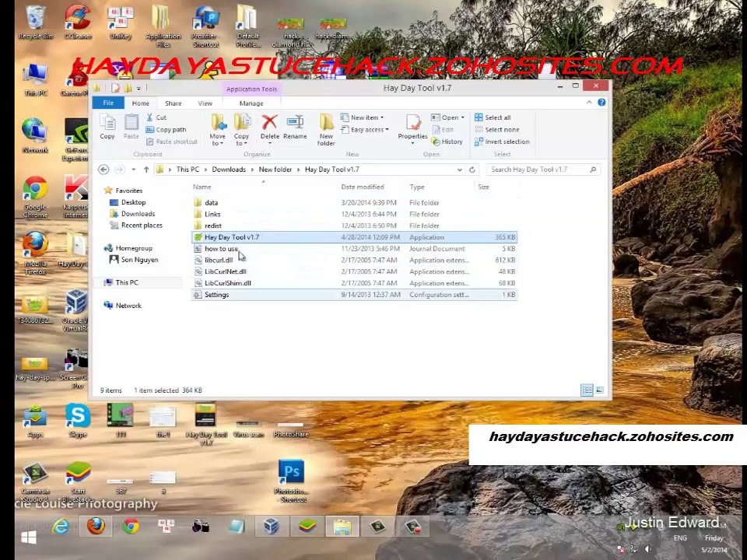Click the Application Tools contextual tab
Image resolution: width=747 pixels, height=560 pixels.
251,89
